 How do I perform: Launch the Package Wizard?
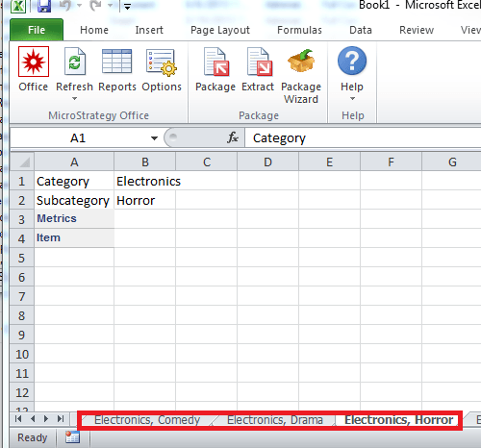pos(301,61)
